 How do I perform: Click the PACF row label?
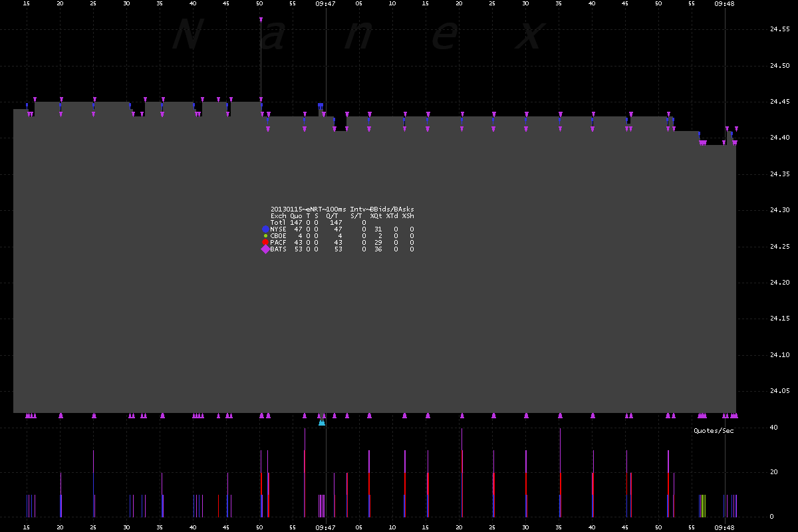279,242
